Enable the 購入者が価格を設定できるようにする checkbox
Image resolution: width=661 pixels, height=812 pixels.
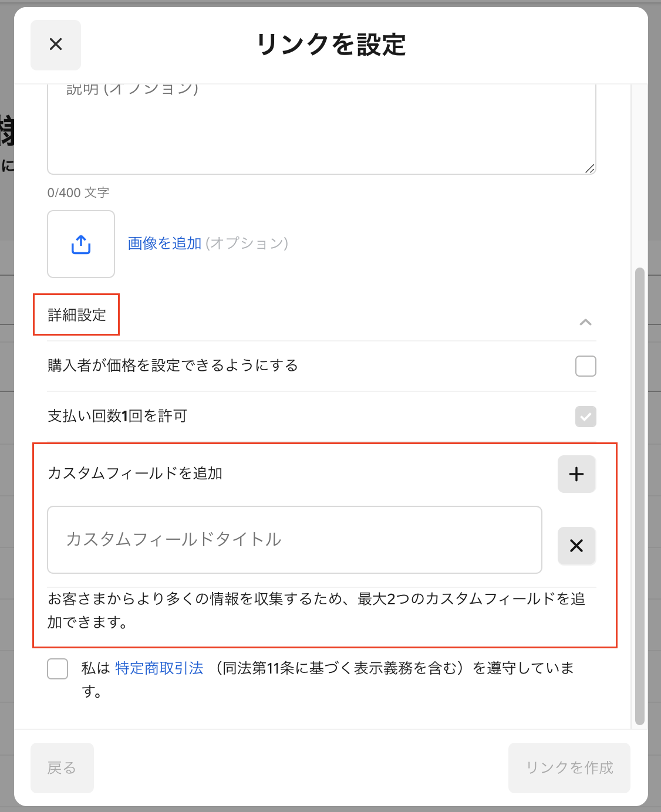click(585, 366)
